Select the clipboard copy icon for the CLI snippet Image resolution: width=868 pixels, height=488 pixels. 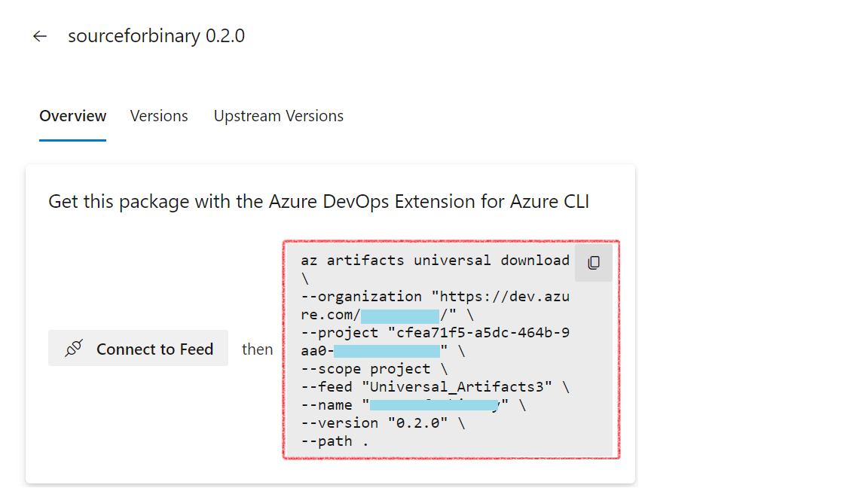pos(593,262)
